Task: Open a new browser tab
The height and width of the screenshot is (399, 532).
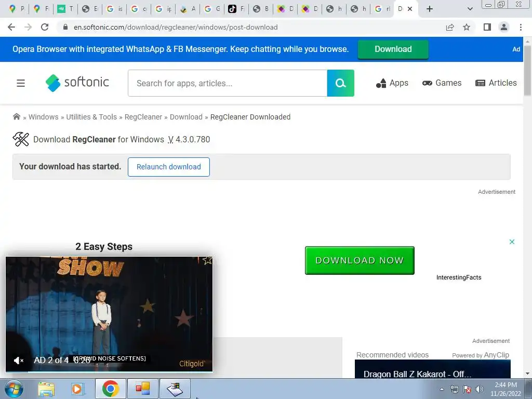Action: click(x=430, y=9)
